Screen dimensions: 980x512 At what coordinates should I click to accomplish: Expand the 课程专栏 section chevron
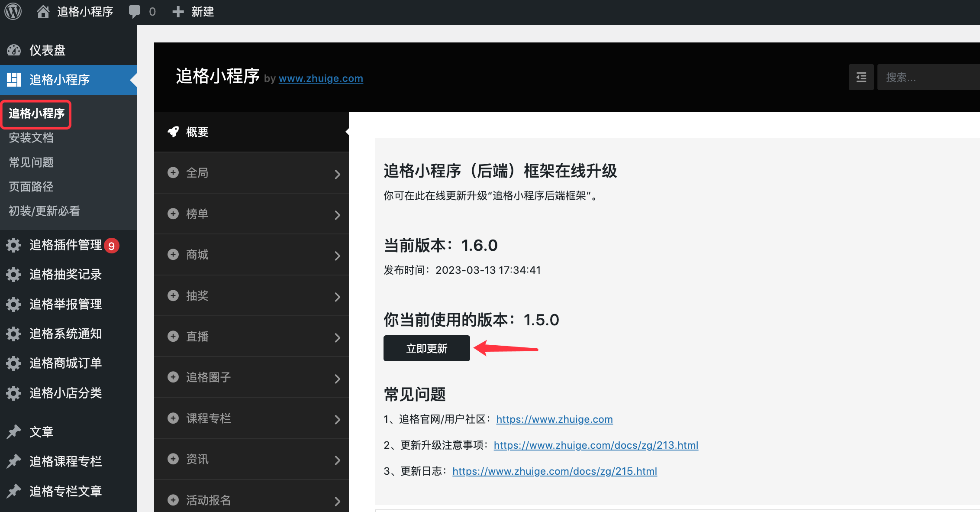tap(338, 419)
